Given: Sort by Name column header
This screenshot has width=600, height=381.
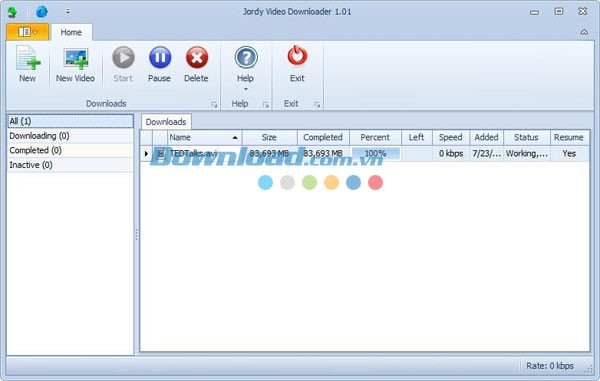Looking at the screenshot, I should tap(204, 137).
